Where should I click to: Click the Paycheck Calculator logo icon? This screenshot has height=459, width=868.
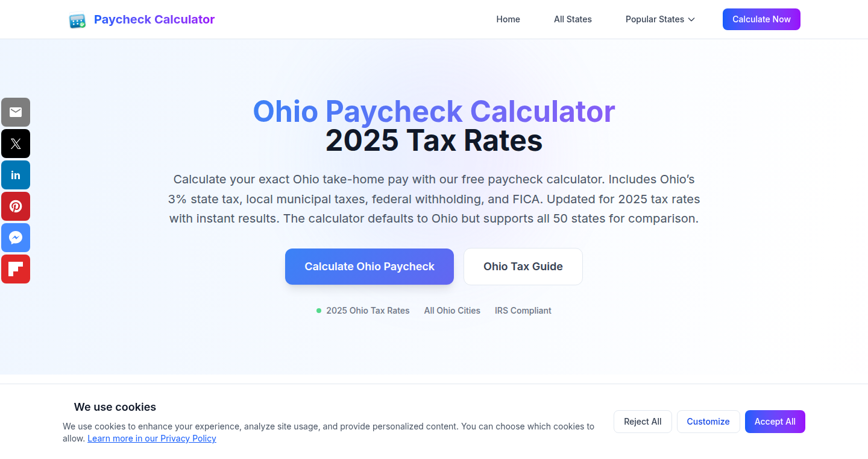pos(77,21)
